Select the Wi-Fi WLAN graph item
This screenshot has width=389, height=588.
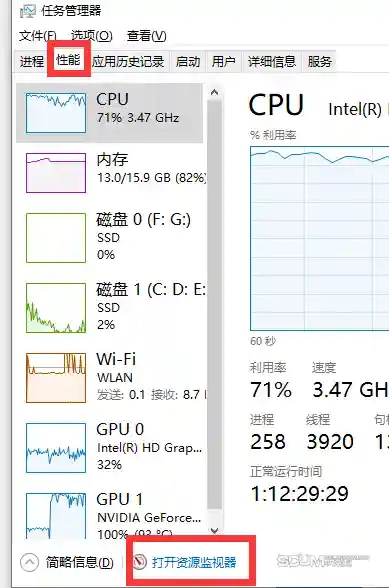111,377
